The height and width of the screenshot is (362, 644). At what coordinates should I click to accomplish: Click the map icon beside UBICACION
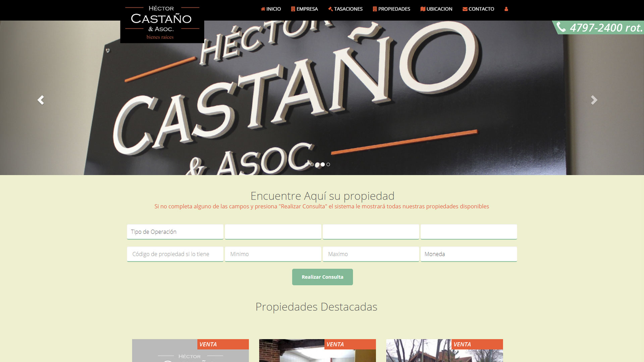pyautogui.click(x=423, y=9)
